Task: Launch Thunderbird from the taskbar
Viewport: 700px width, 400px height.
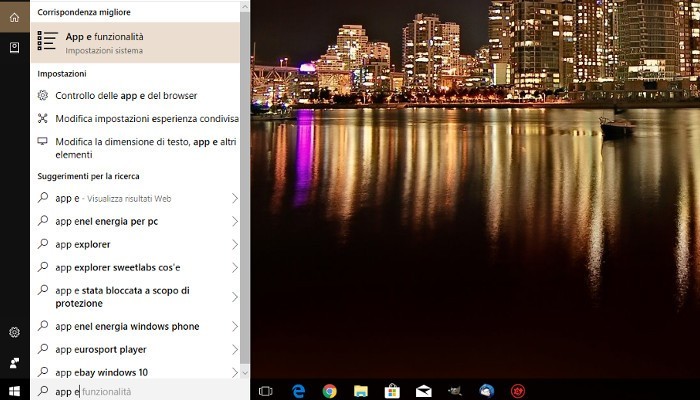Action: coord(486,391)
